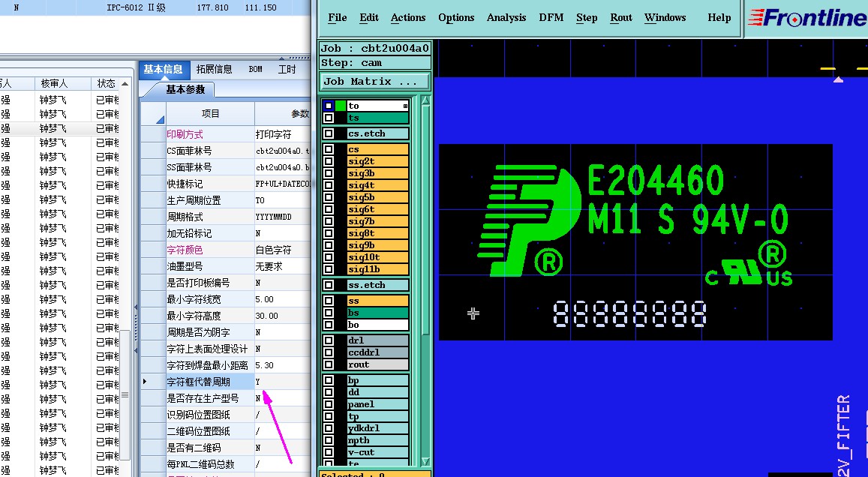Click sort triangle in parameter table corner
The height and width of the screenshot is (477, 868).
pos(160,119)
